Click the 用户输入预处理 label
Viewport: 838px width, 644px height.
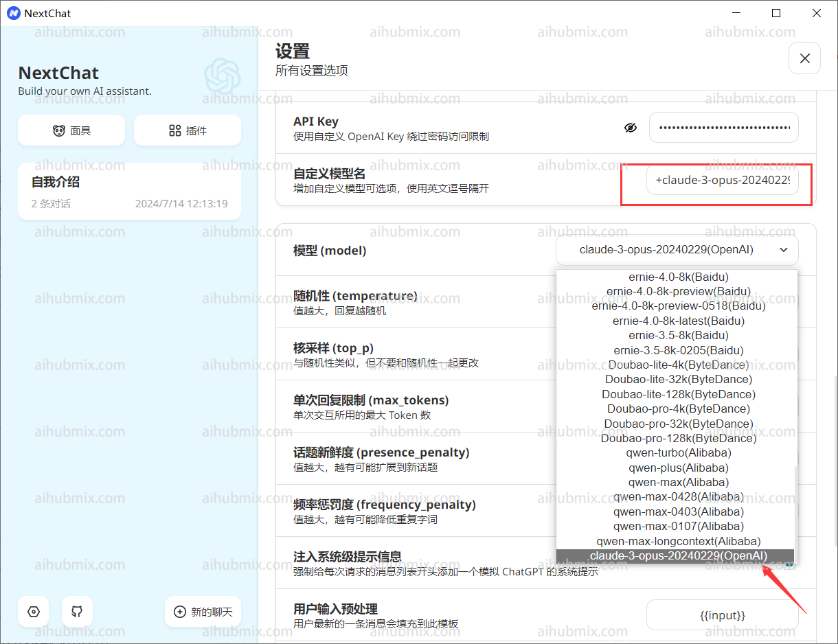(336, 609)
